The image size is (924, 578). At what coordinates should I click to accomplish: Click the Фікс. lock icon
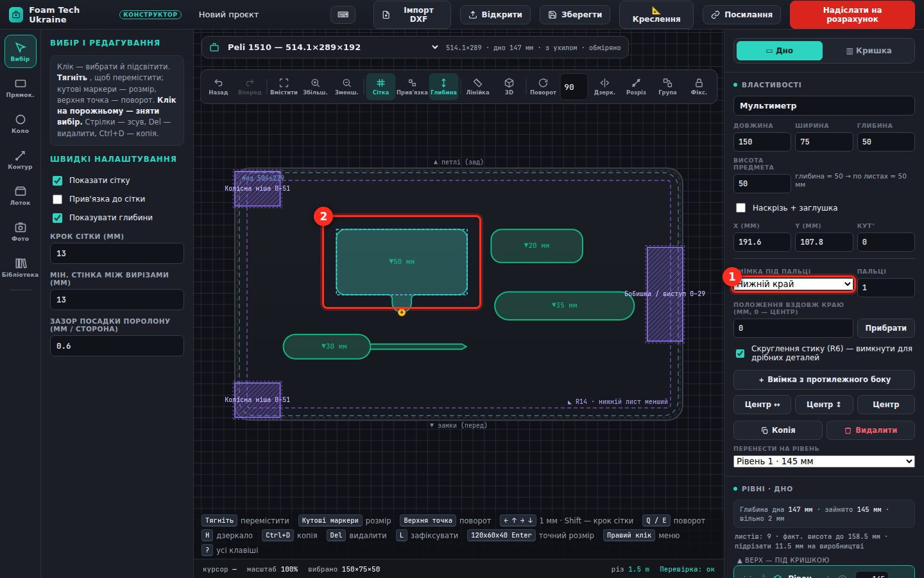[x=699, y=86]
